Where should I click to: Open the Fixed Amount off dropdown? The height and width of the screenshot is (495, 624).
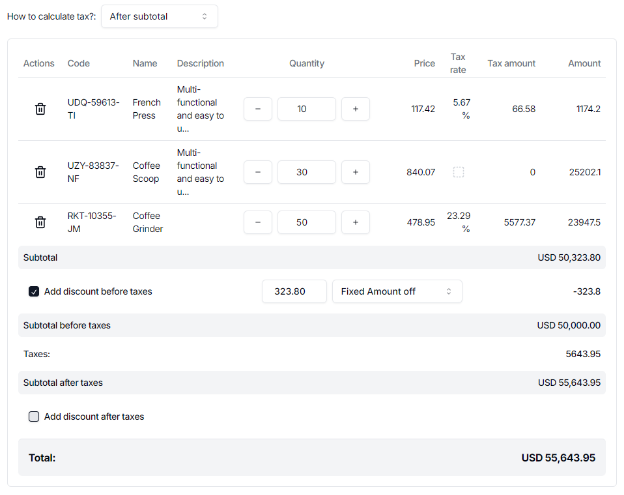(x=397, y=292)
